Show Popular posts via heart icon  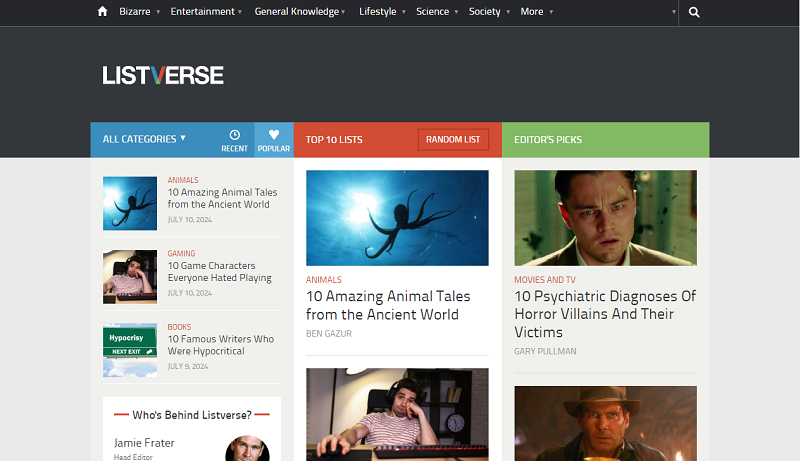coord(274,140)
